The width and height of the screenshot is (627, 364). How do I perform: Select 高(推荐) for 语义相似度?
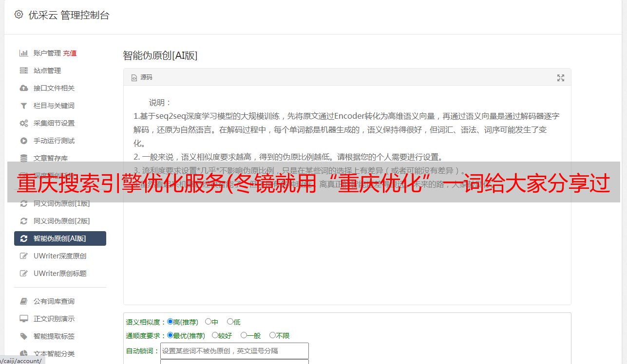[170, 322]
